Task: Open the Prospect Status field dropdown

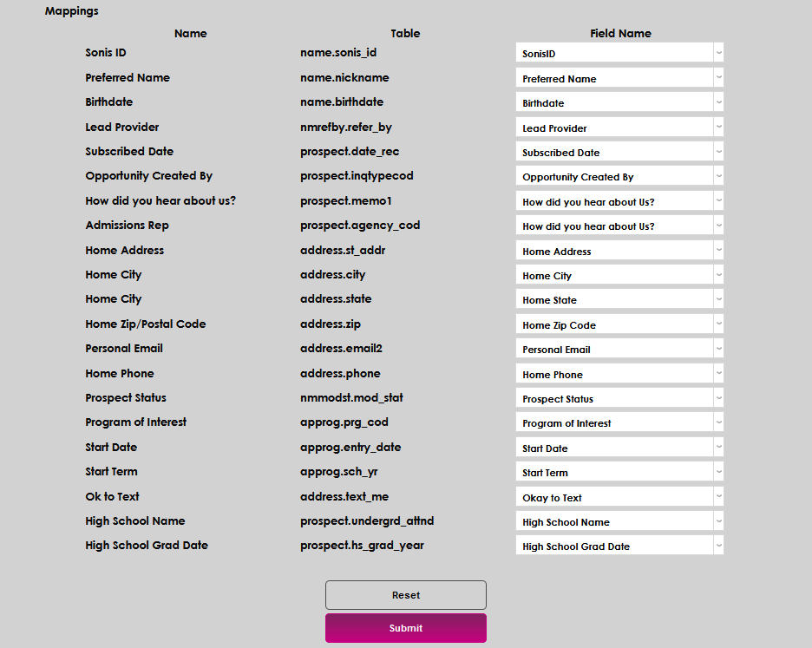Action: coord(619,398)
